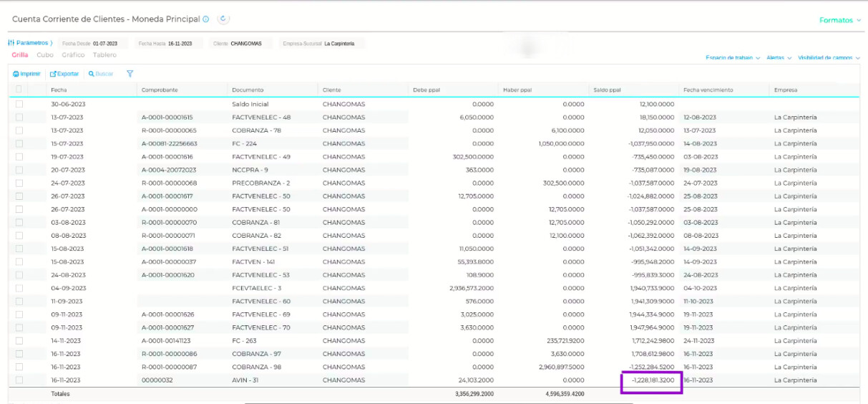Screen dimensions: 868x404
Task: Toggle the select-all checkbox in the grid header
Action: tap(19, 90)
